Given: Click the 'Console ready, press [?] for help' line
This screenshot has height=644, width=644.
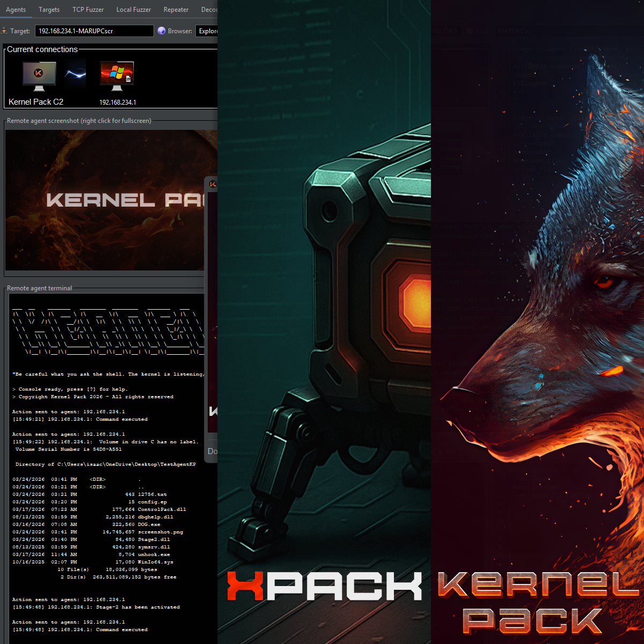Looking at the screenshot, I should pyautogui.click(x=70, y=389).
